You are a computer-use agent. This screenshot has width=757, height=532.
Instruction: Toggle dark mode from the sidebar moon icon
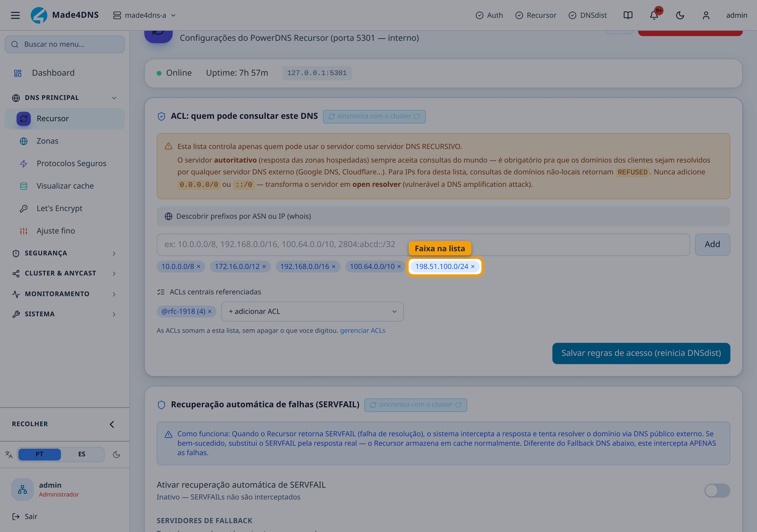(x=116, y=455)
